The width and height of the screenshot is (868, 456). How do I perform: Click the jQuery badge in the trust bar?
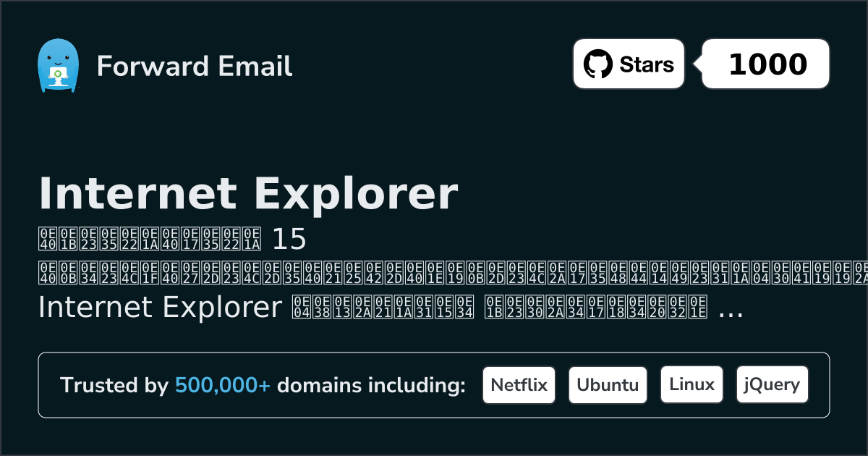772,384
